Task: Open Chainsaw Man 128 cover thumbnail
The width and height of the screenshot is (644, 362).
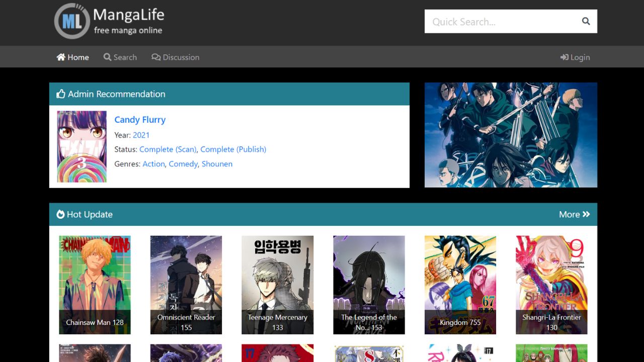Action: (x=95, y=285)
